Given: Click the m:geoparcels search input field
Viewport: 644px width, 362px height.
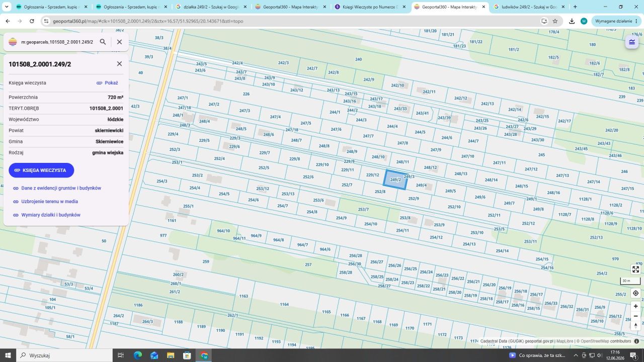Looking at the screenshot, I should pos(57,42).
